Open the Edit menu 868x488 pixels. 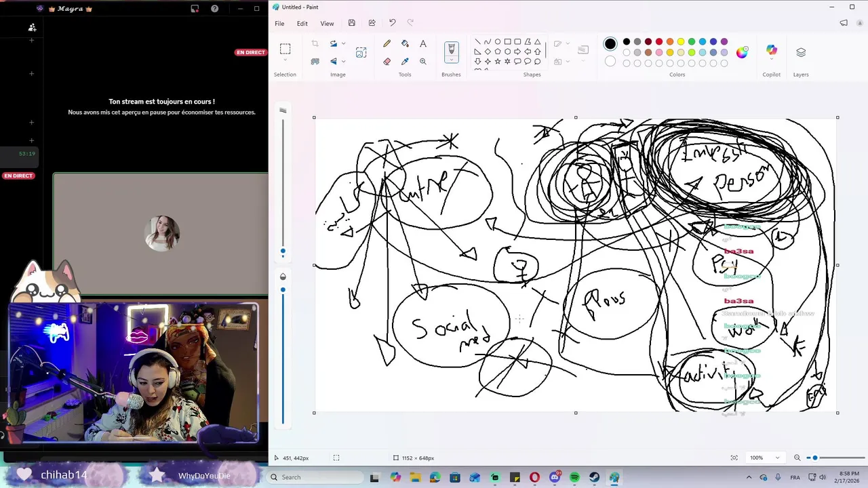pyautogui.click(x=302, y=23)
